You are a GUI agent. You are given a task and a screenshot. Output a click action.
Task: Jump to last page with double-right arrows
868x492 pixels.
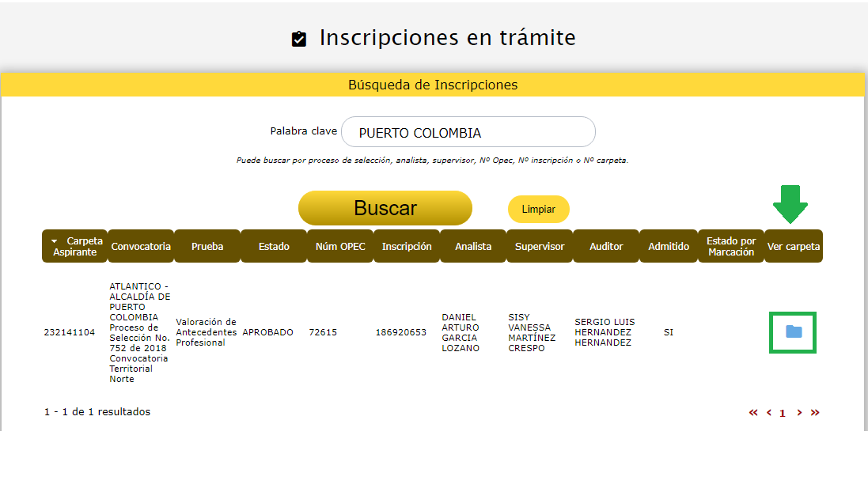(815, 413)
